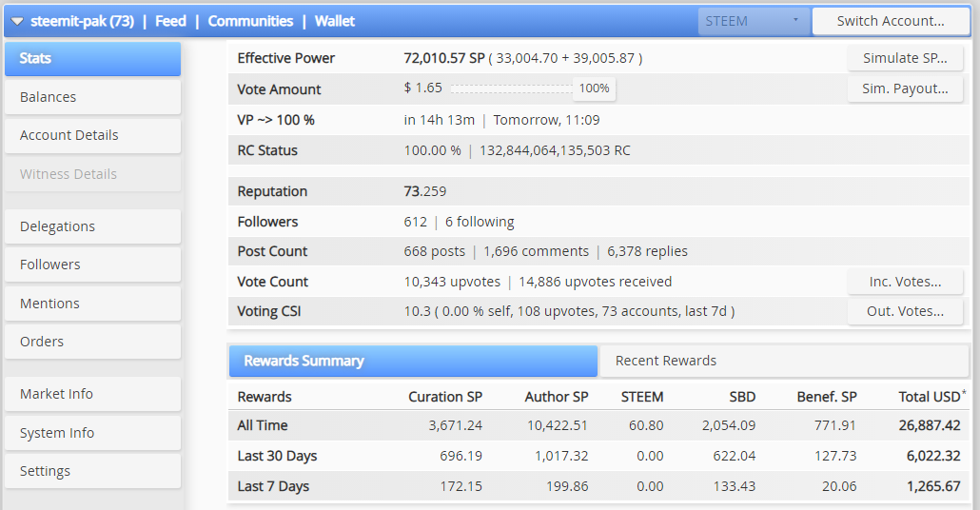The image size is (980, 510).
Task: Click the 73.259 reputation value
Action: coord(425,191)
